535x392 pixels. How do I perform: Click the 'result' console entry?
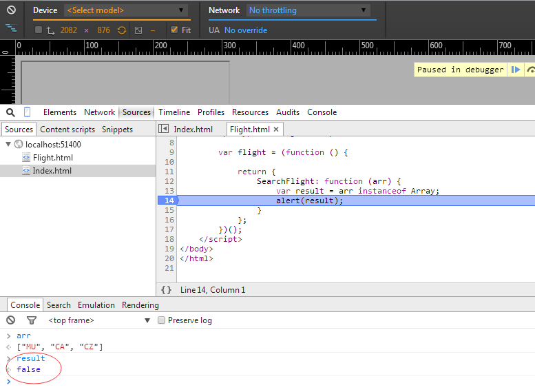(31, 358)
